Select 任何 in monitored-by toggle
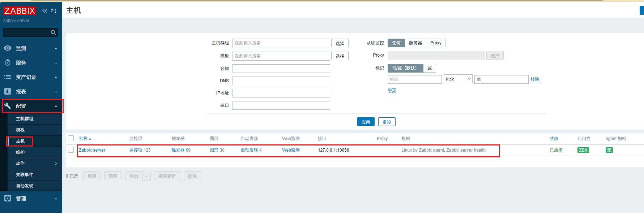The width and height of the screenshot is (644, 213). pyautogui.click(x=396, y=43)
